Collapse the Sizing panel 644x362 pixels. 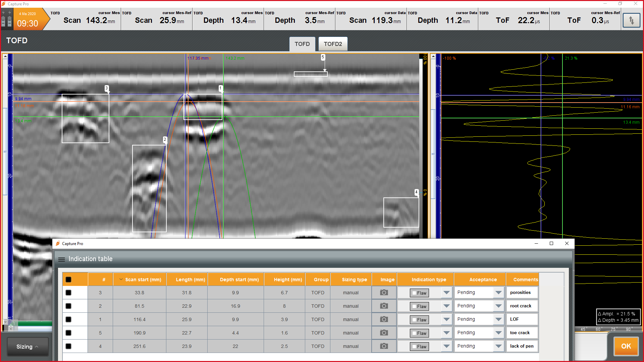tap(28, 347)
